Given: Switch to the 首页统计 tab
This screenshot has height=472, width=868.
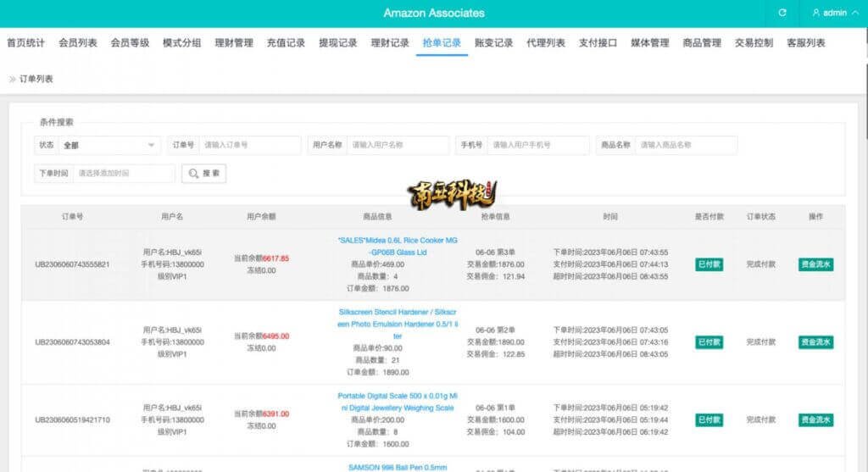Looking at the screenshot, I should (x=25, y=43).
